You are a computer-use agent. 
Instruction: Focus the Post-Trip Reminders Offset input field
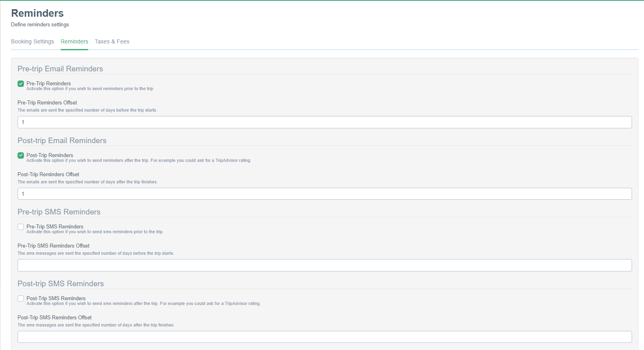(x=324, y=194)
